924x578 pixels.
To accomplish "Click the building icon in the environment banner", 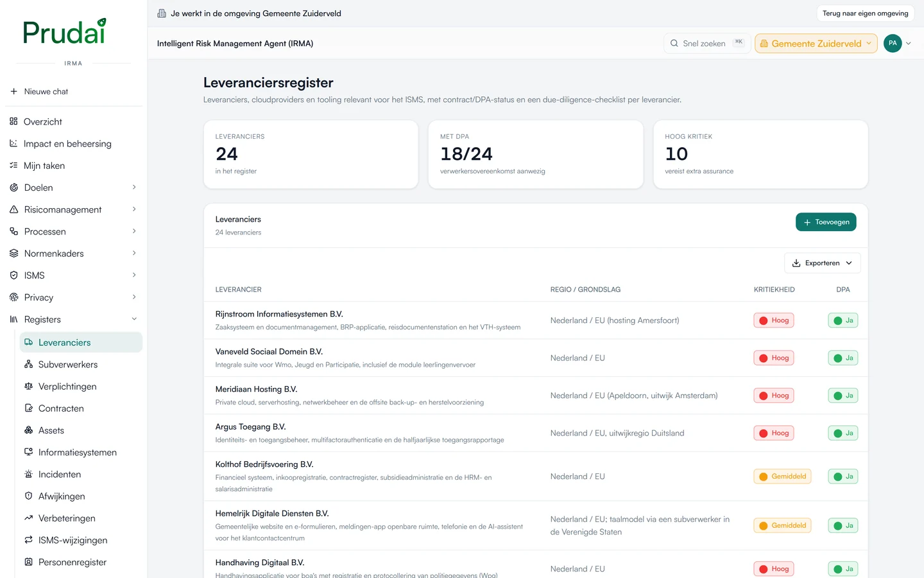I will (162, 13).
